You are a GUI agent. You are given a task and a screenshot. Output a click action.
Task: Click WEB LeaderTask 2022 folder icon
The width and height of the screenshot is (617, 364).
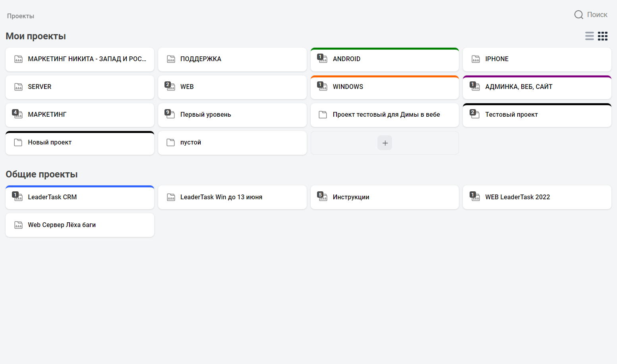tap(475, 196)
